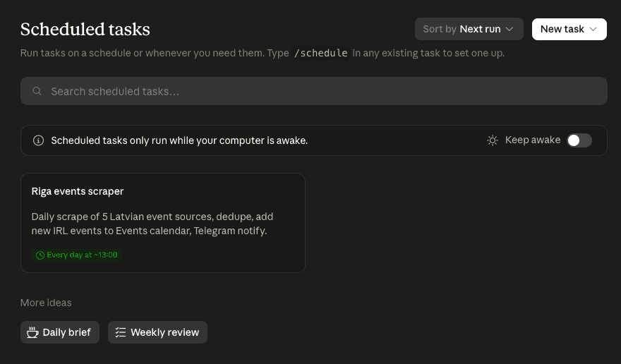Expand the New task chevron
The image size is (621, 364).
pyautogui.click(x=593, y=29)
